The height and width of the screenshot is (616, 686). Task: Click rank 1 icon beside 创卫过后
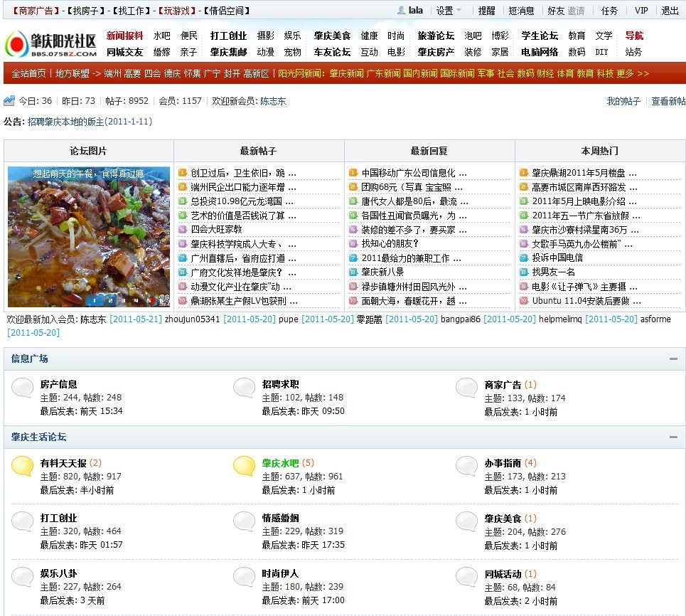[183, 173]
